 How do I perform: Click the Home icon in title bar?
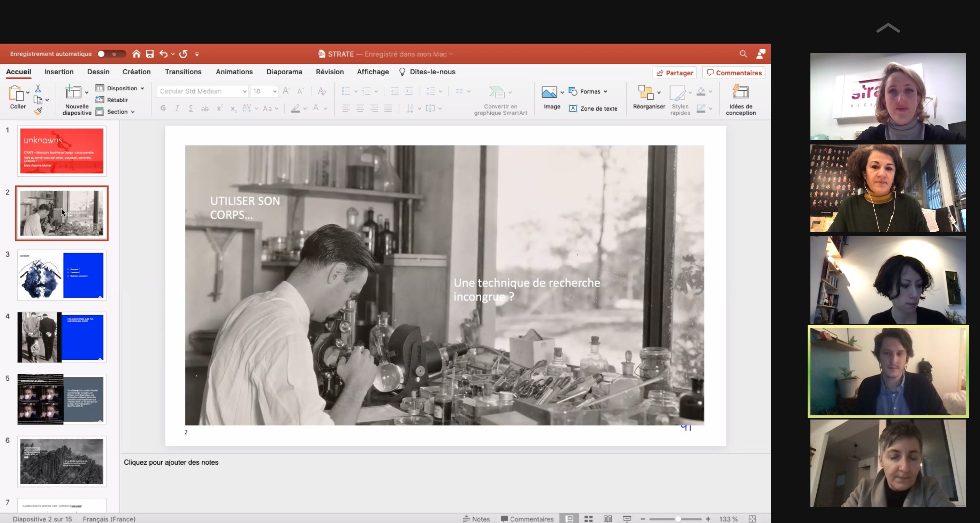[136, 54]
